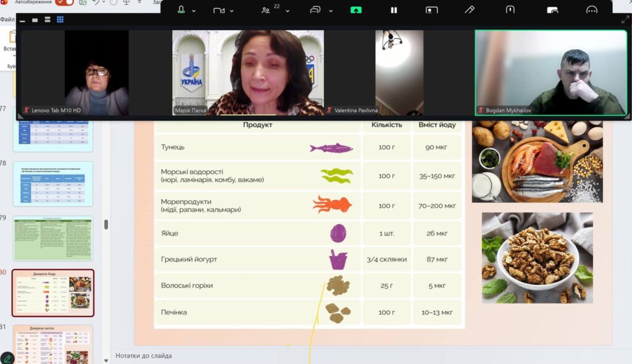Click the Нотатки до слайда notes field
Screen dimensions: 632x364
click(x=144, y=355)
